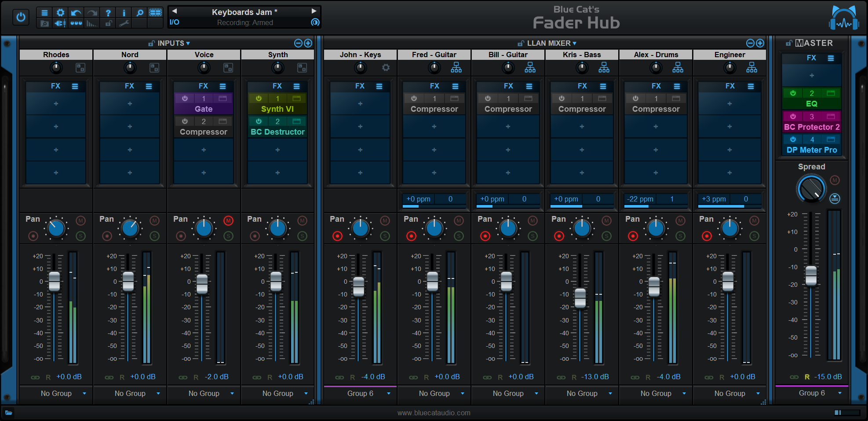
Task: Click the wrench tools icon in the toolbar
Action: (124, 23)
